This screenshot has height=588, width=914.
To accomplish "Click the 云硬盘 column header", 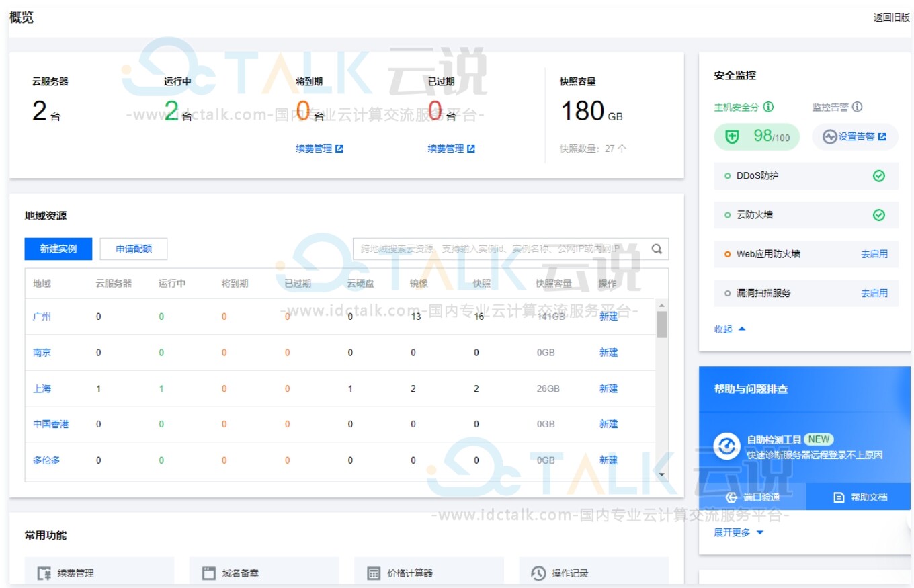I will [360, 284].
